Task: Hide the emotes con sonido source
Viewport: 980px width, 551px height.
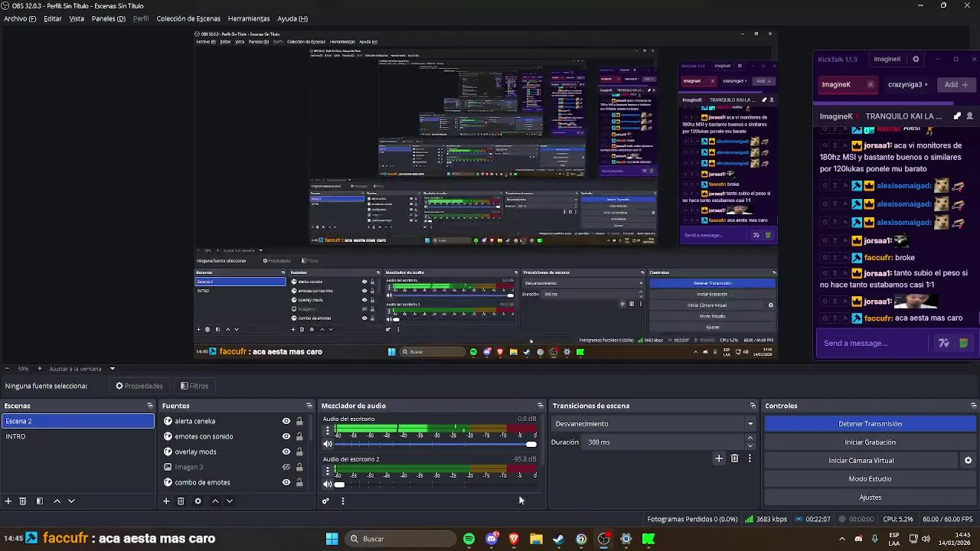Action: click(286, 436)
